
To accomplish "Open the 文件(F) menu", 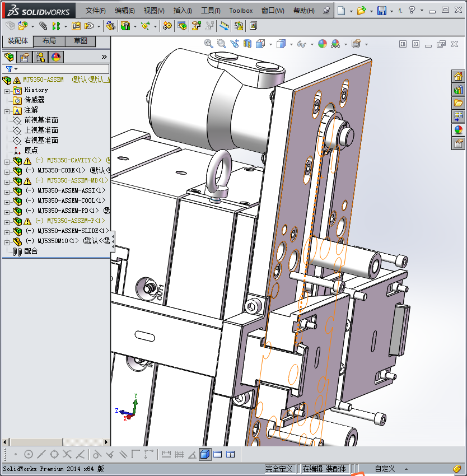I will click(95, 11).
